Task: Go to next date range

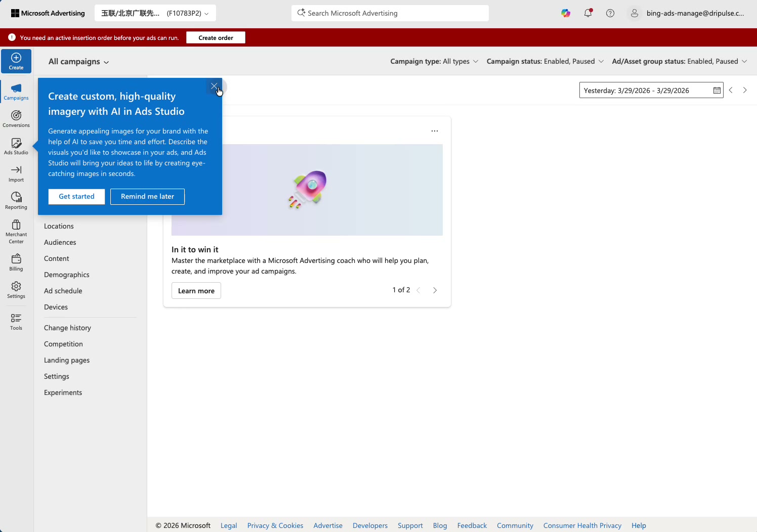Action: pos(745,90)
